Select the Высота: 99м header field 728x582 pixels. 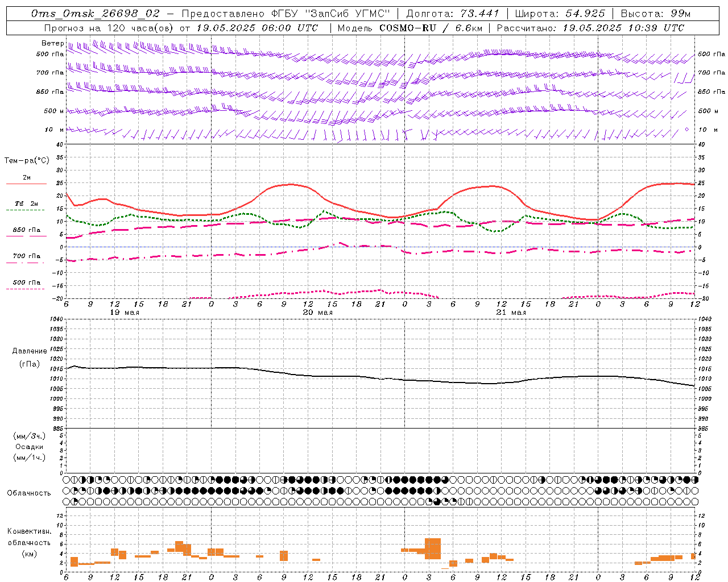tap(656, 14)
